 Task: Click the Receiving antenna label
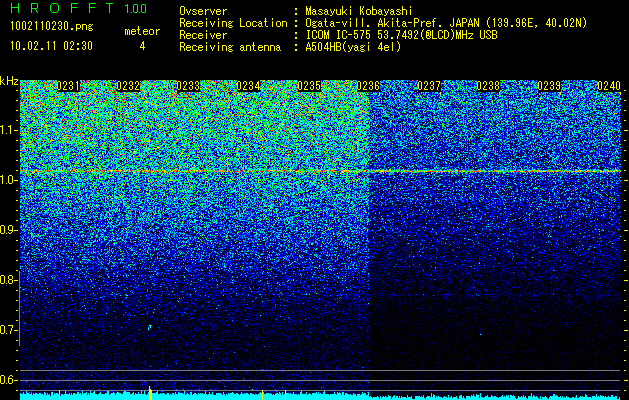pos(230,47)
